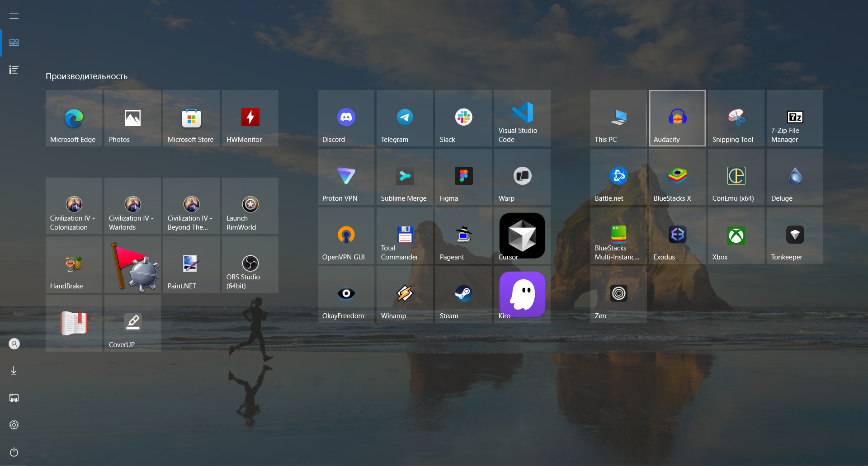Open the ConEmu (x64) tile
Image resolution: width=868 pixels, height=466 pixels.
tap(736, 177)
